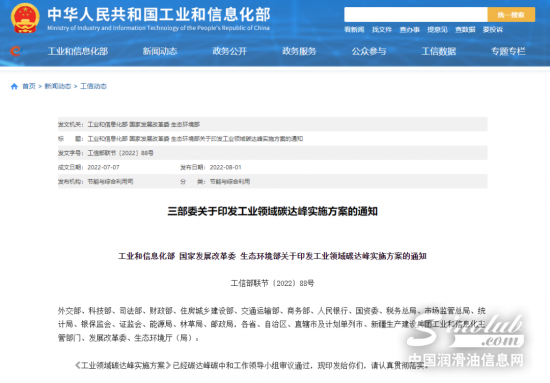Select the 查办事 quick link

click(410, 30)
